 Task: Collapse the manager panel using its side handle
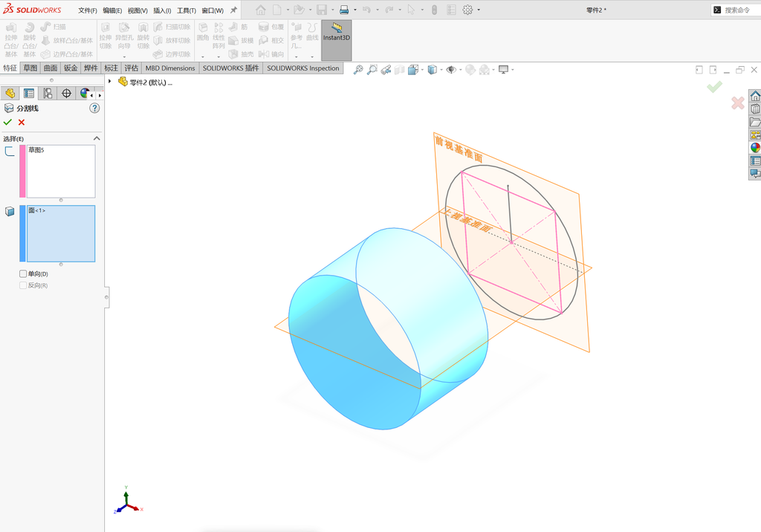(x=106, y=297)
